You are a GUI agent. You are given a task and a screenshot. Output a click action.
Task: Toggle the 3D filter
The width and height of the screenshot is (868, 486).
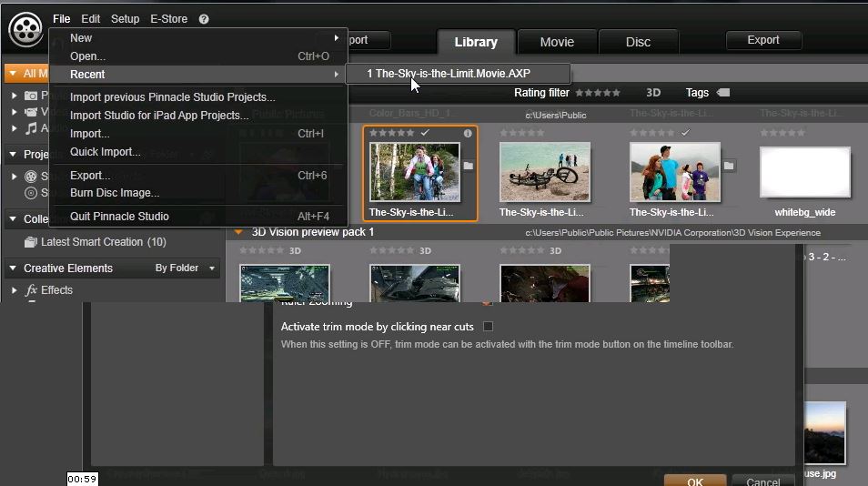(653, 93)
